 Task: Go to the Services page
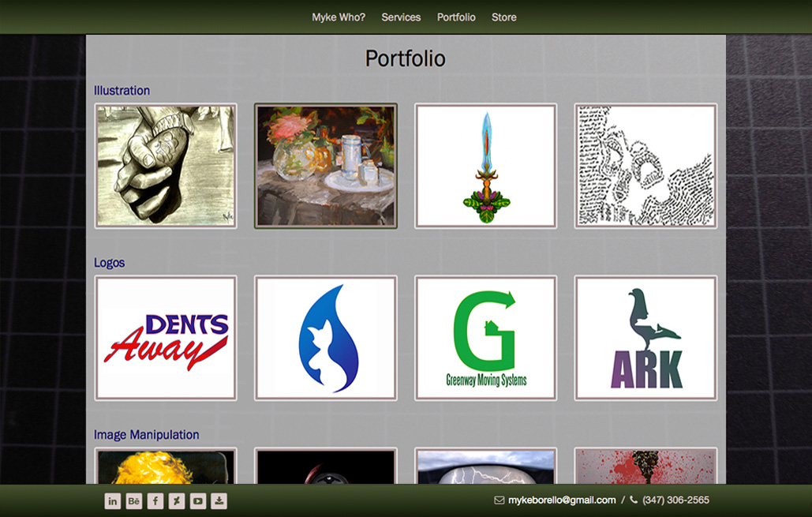pos(401,17)
